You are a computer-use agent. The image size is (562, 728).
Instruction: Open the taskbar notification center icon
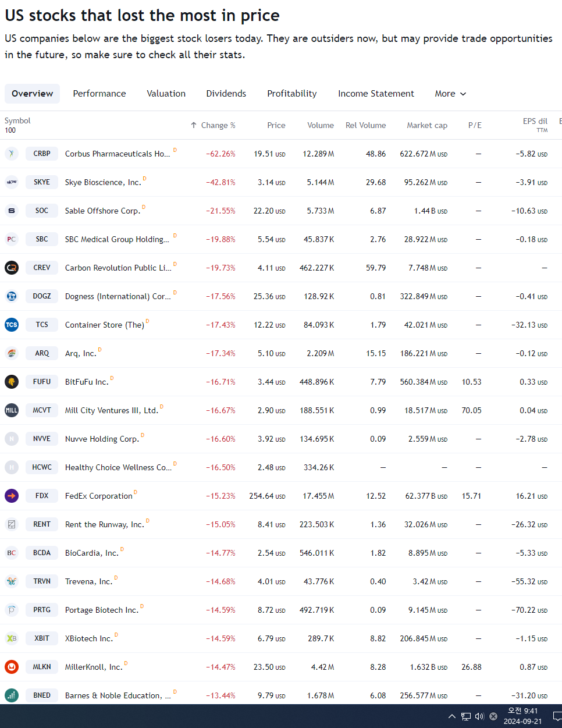click(x=557, y=716)
